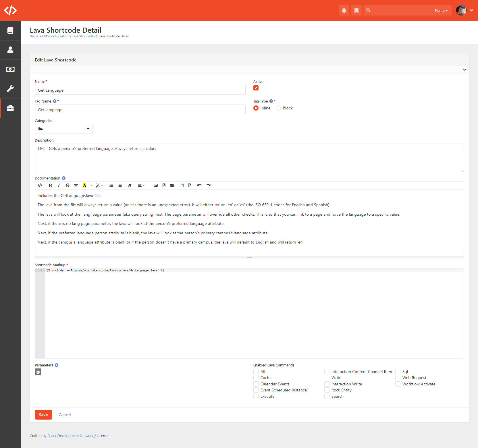Viewport: 478px width, 448px height.
Task: Open the briefcase admin sidebar icon
Action: coord(10,108)
